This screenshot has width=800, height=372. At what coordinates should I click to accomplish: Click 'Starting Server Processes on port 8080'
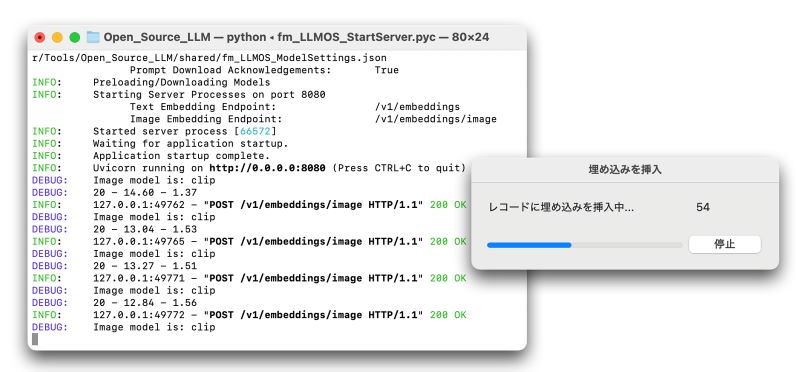pos(209,94)
